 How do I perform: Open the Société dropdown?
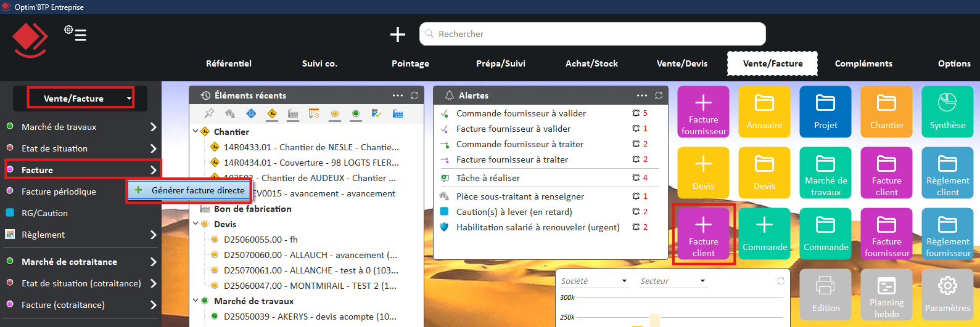(593, 281)
